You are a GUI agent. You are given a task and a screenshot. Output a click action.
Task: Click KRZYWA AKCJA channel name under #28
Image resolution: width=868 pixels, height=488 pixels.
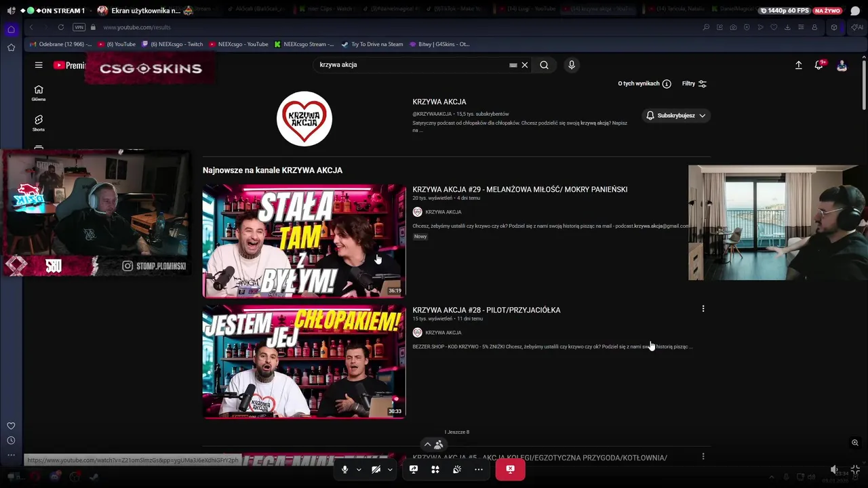(x=443, y=333)
